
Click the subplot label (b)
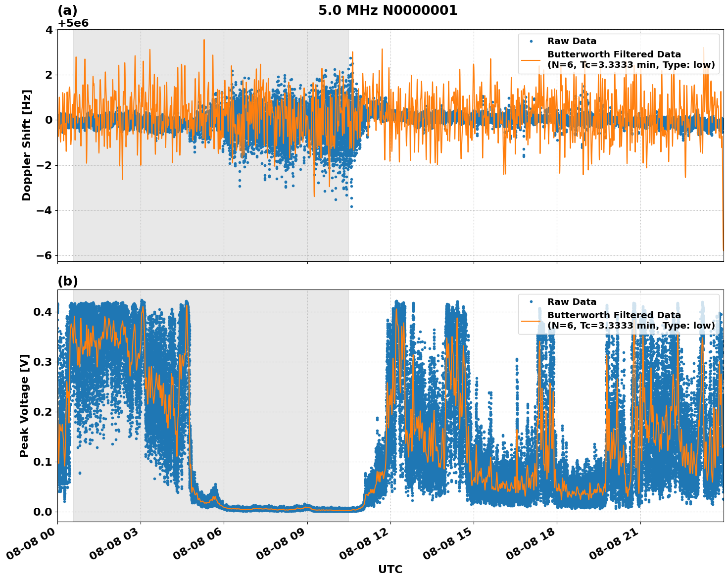tap(68, 282)
